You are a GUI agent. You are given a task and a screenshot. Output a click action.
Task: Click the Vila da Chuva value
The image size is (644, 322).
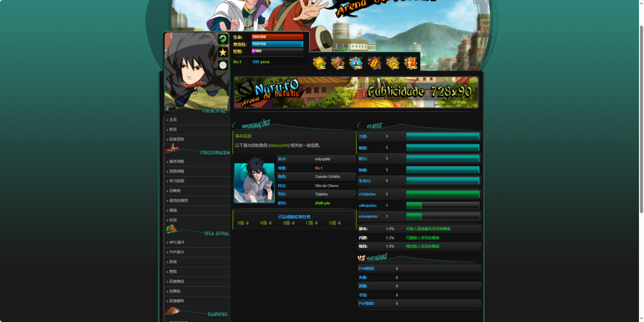pos(326,186)
